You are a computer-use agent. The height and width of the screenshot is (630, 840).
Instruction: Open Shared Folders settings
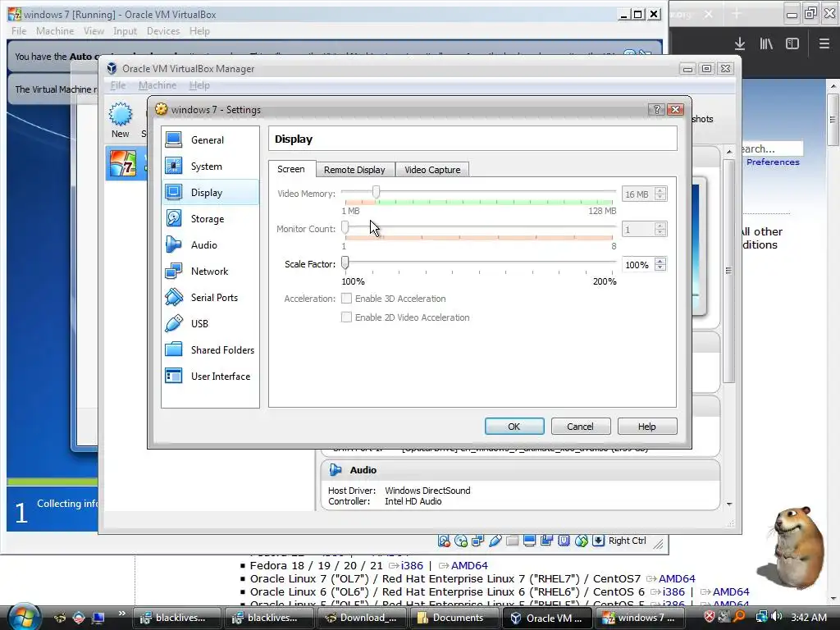pos(210,349)
